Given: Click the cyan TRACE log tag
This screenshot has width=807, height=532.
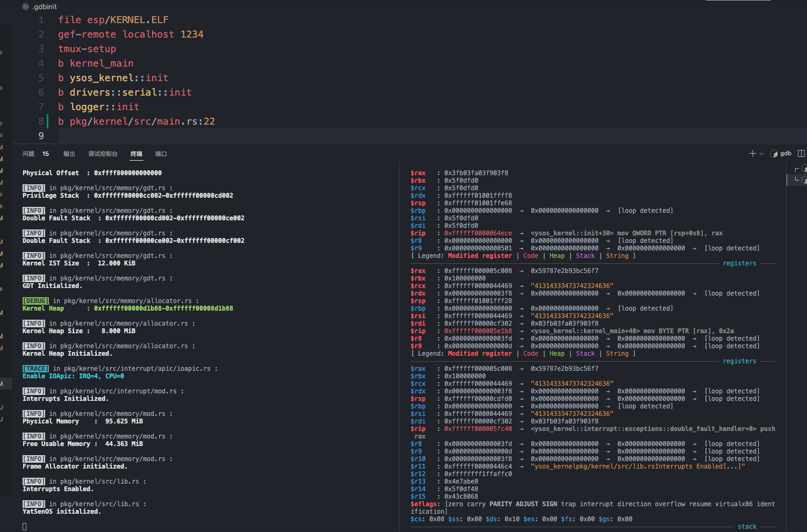Looking at the screenshot, I should 35,369.
